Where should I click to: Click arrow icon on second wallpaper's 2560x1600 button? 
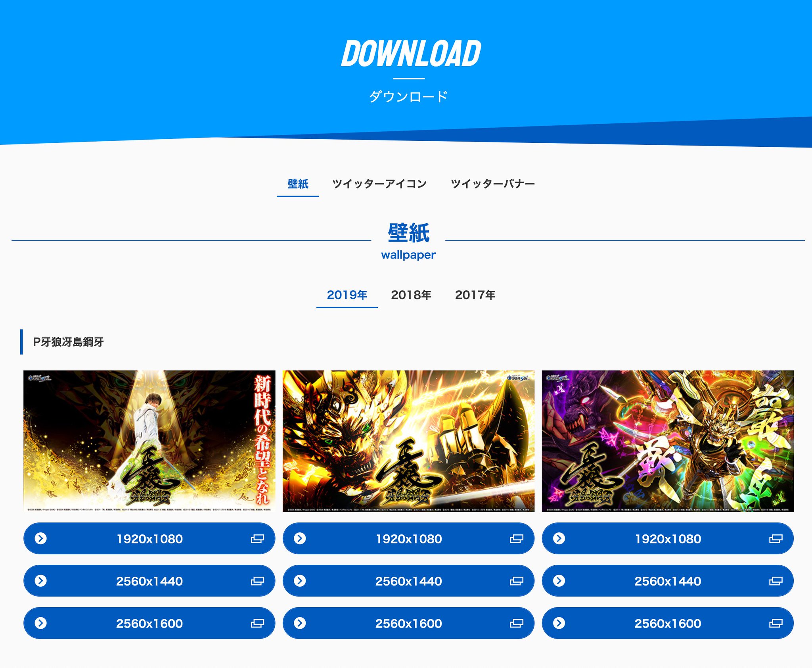300,623
